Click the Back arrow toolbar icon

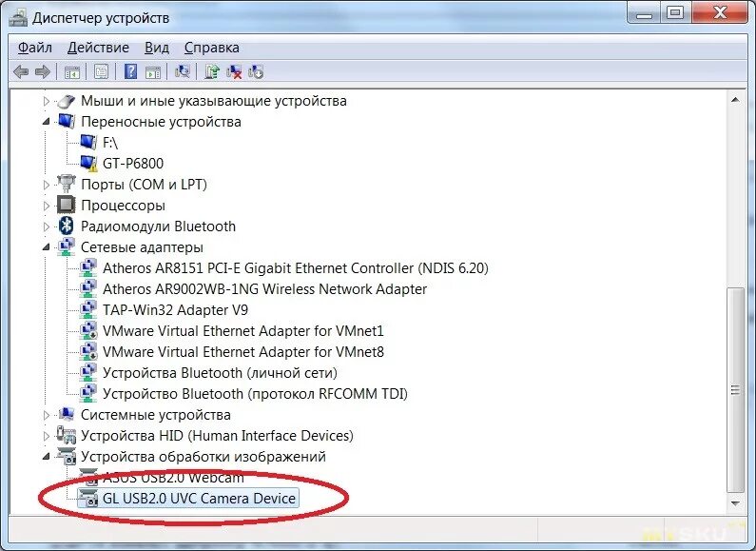pyautogui.click(x=21, y=72)
